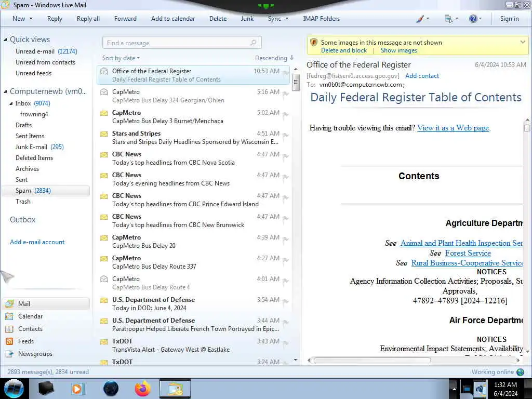Click the Add contact link
This screenshot has height=399, width=532.
point(422,76)
